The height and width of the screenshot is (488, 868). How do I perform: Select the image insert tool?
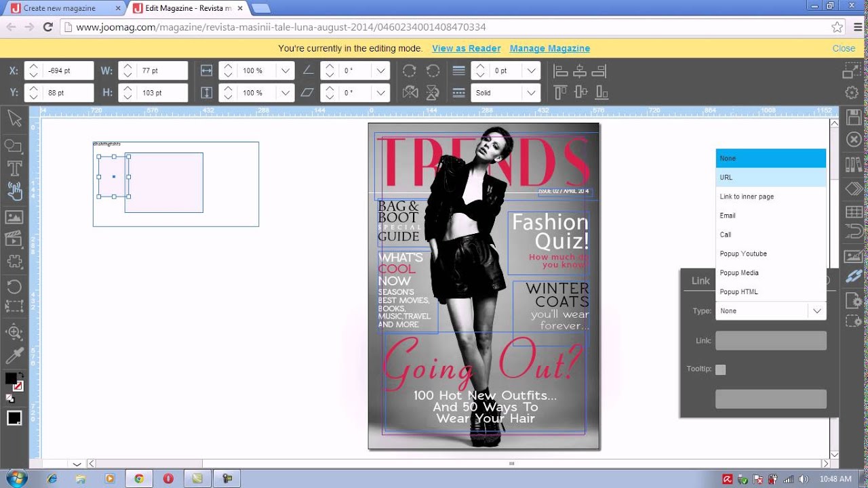click(14, 217)
